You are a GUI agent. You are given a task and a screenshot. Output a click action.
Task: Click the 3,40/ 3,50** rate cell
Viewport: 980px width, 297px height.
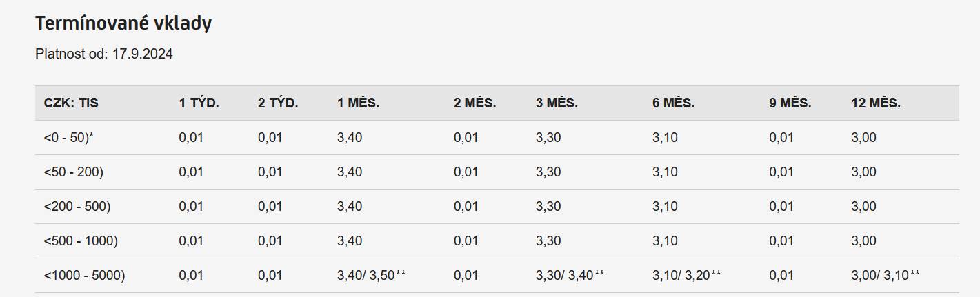coord(371,276)
